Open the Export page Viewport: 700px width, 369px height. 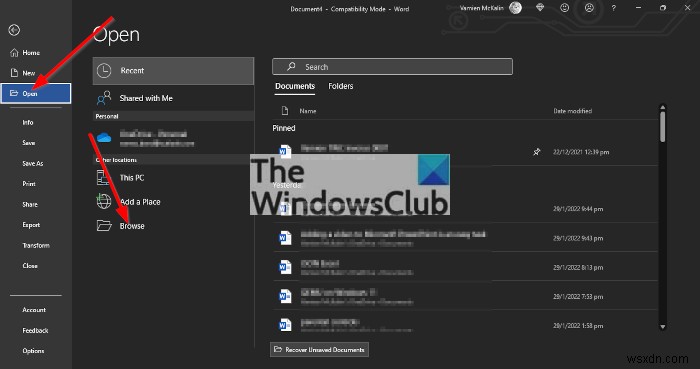(x=31, y=225)
